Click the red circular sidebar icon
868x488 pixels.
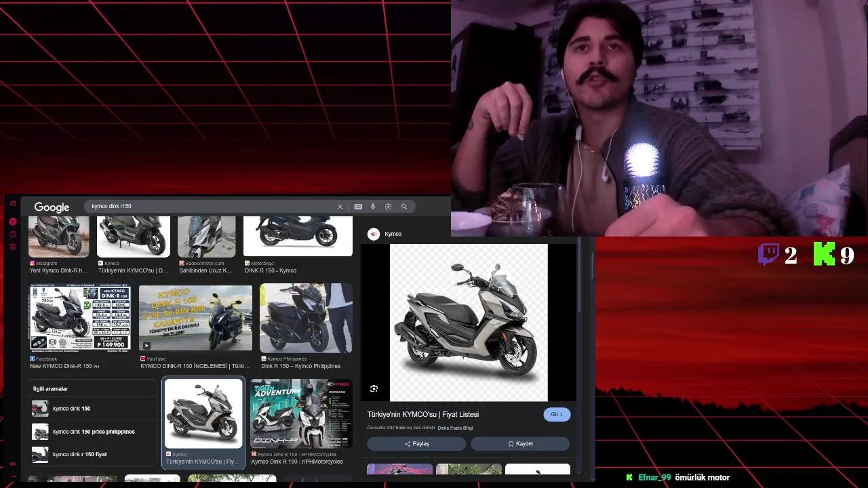pos(13,222)
